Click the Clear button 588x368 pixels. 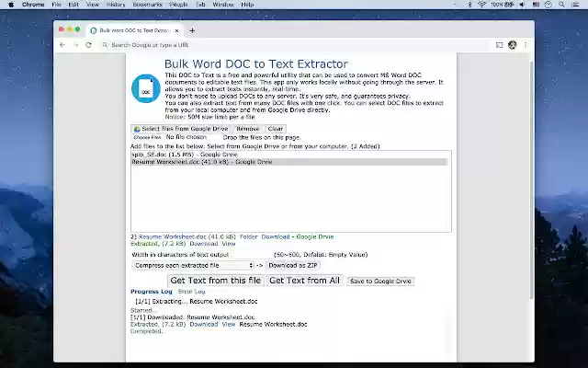pos(276,129)
